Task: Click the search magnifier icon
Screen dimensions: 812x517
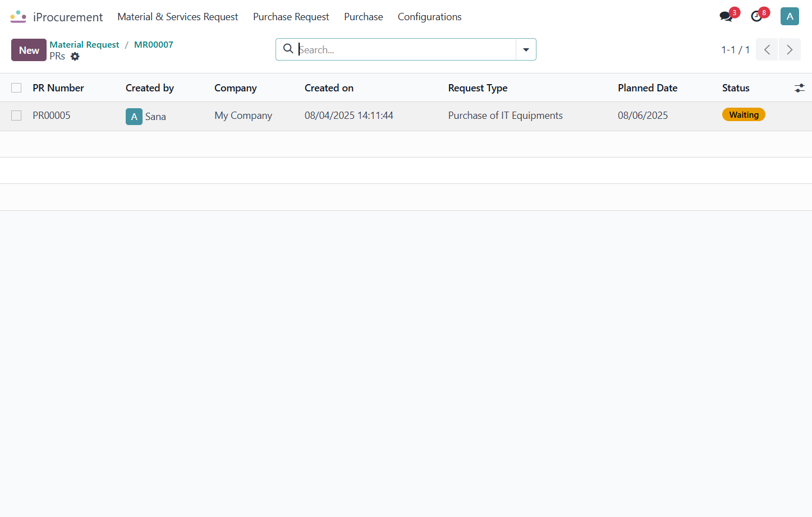Action: point(288,49)
